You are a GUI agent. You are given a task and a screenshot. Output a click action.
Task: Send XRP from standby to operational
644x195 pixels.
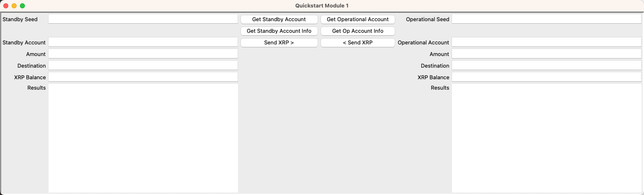[x=279, y=42]
